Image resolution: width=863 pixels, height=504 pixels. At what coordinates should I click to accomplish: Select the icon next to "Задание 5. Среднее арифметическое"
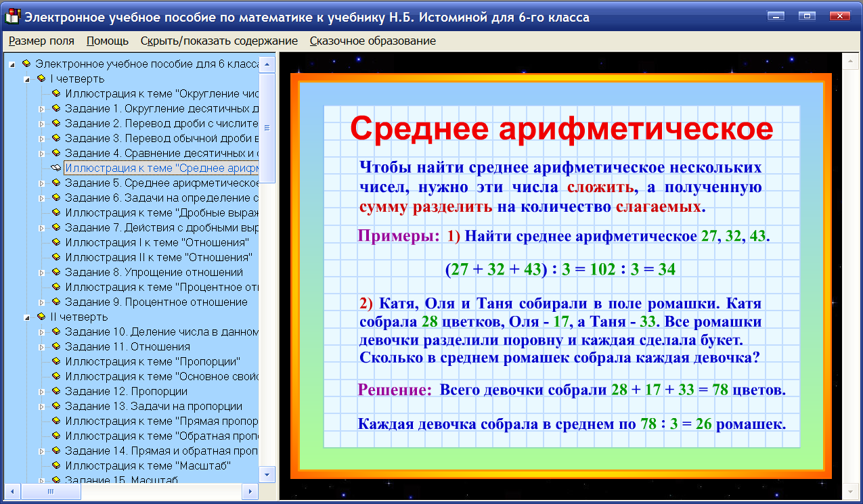57,183
